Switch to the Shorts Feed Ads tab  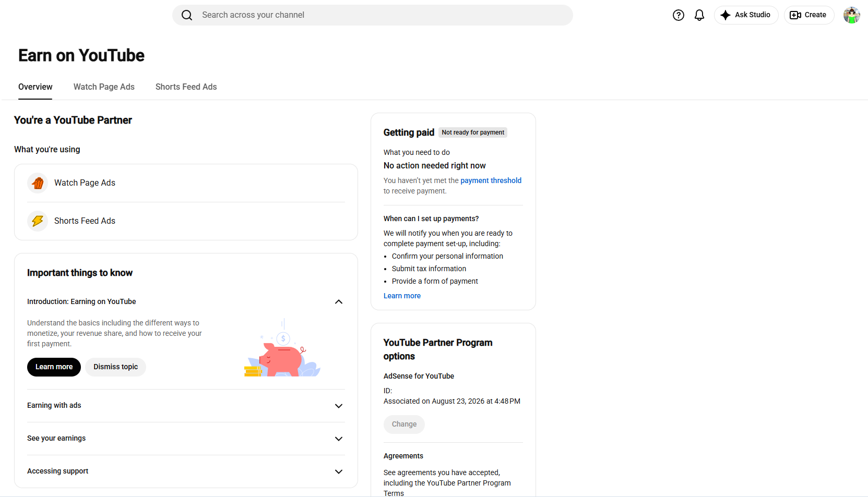click(186, 87)
